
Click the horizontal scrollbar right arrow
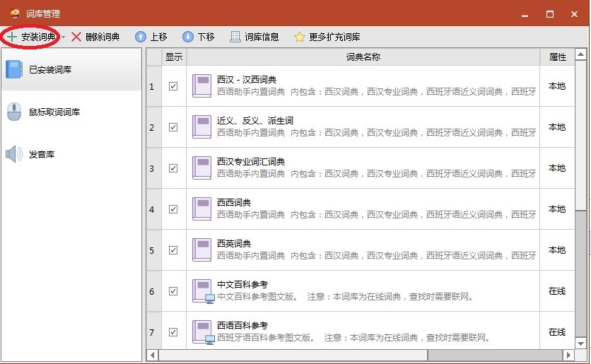(568, 355)
